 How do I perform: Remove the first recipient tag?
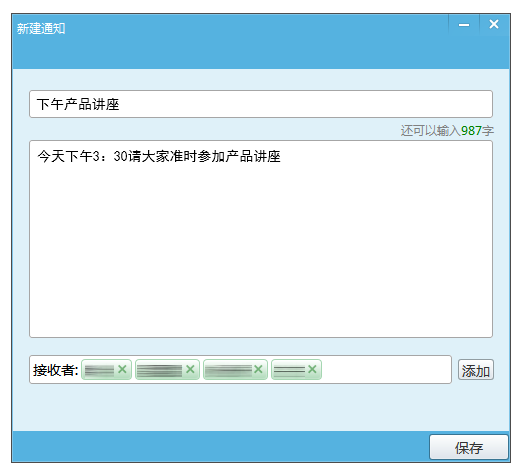coord(122,369)
